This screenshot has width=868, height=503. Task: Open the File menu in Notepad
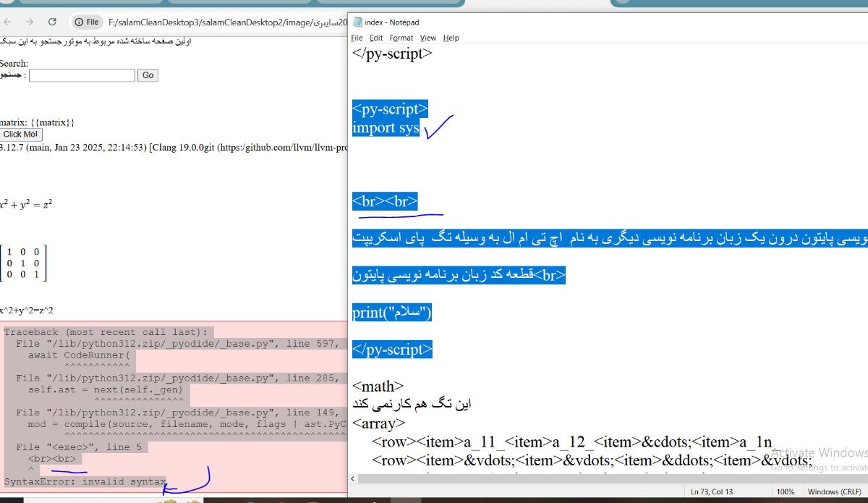357,38
